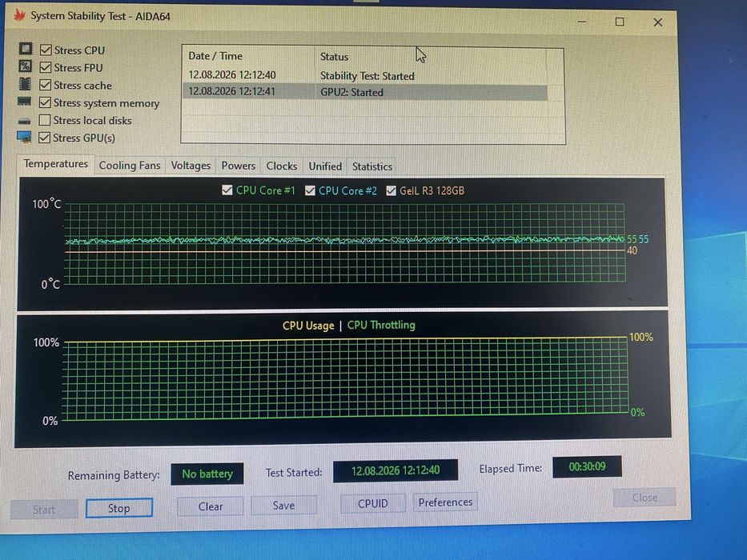
Task: Click the CPU chip icon beside Stress CPU
Action: coord(26,49)
